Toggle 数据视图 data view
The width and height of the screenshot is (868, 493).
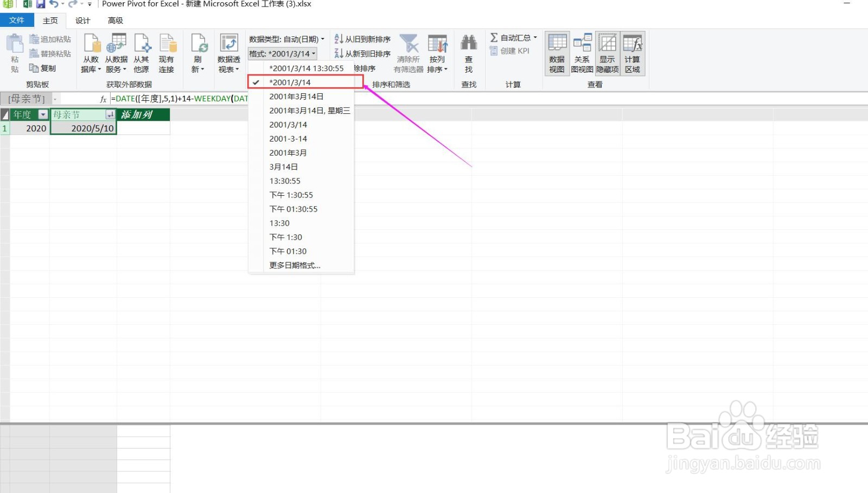coord(557,53)
